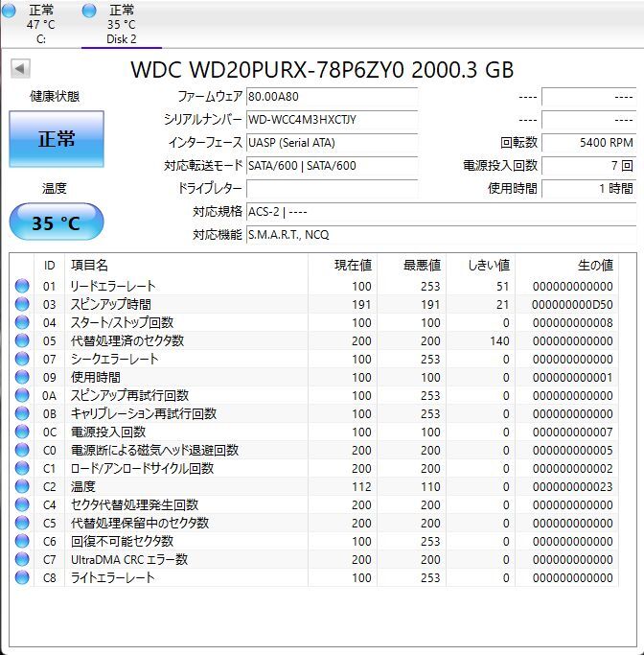Select the シークエラーレート attribute name
The image size is (644, 655).
click(x=114, y=359)
